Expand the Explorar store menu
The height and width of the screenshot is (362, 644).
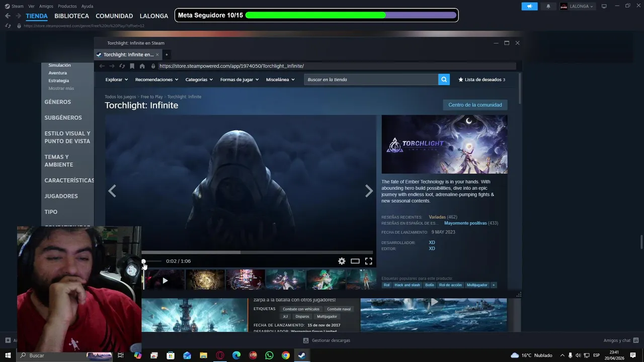pyautogui.click(x=117, y=79)
